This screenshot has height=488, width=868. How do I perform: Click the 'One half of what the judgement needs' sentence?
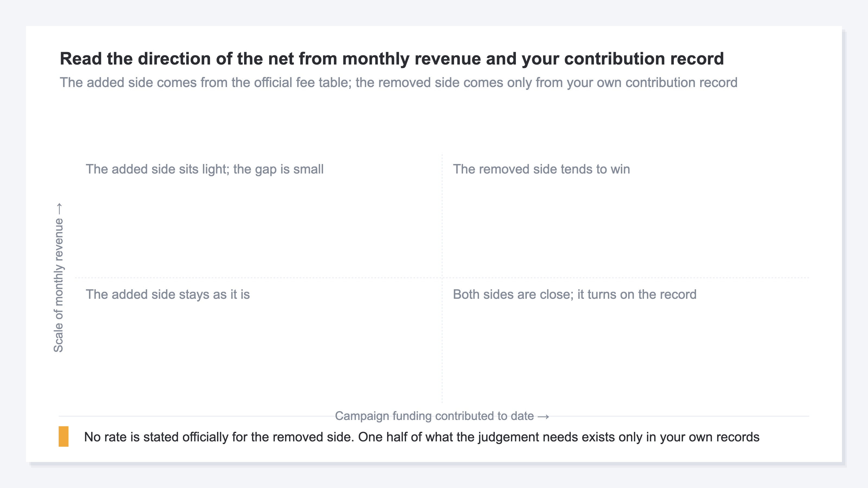click(x=559, y=437)
